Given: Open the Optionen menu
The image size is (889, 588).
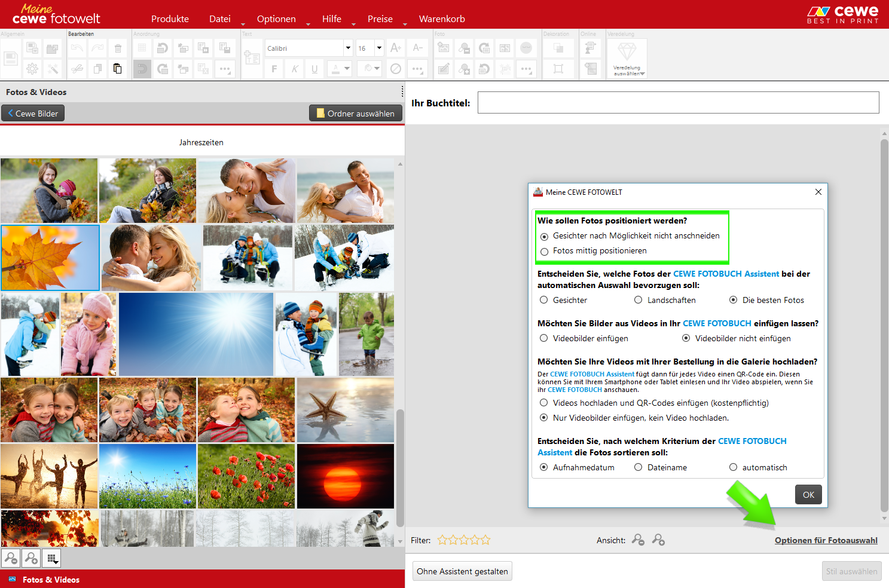Looking at the screenshot, I should [x=276, y=19].
